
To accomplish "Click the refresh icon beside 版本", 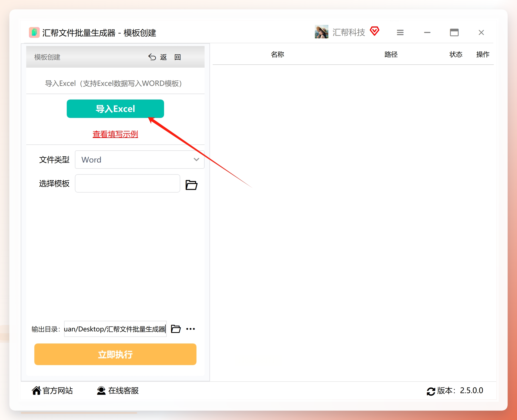I will click(431, 391).
